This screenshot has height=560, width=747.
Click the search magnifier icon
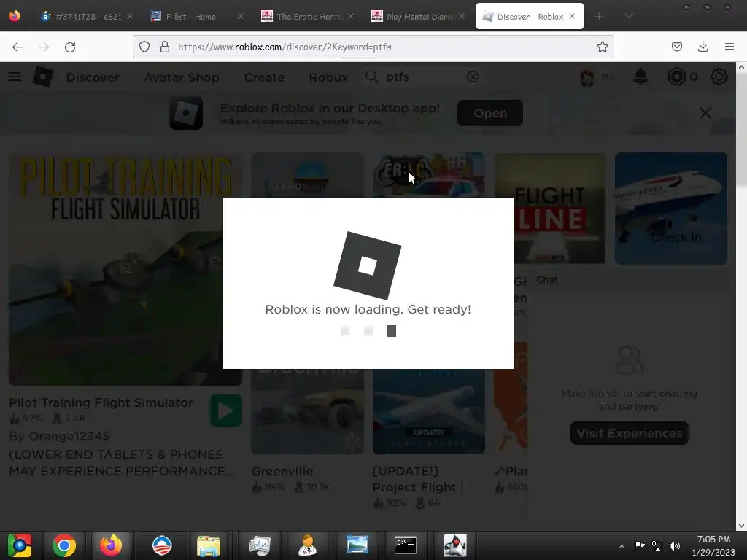click(371, 77)
